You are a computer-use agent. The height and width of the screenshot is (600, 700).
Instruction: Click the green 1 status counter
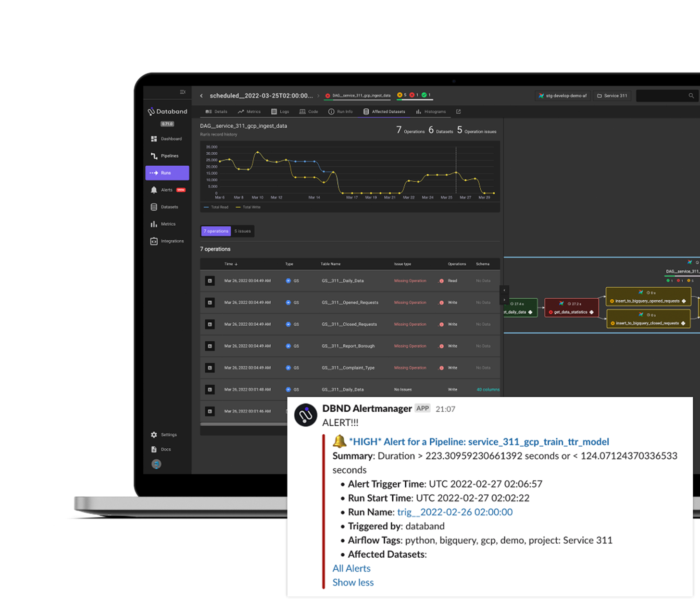pos(426,95)
